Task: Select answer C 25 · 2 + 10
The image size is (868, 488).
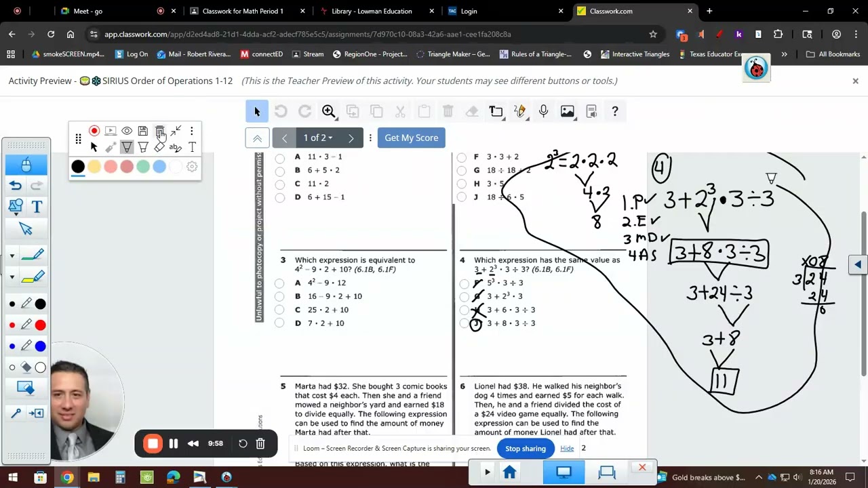Action: [x=280, y=310]
